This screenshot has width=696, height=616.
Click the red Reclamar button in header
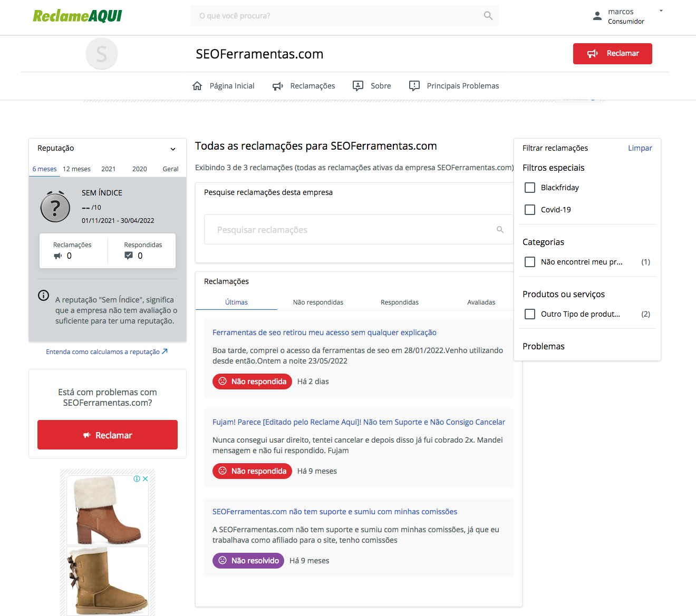pos(613,54)
